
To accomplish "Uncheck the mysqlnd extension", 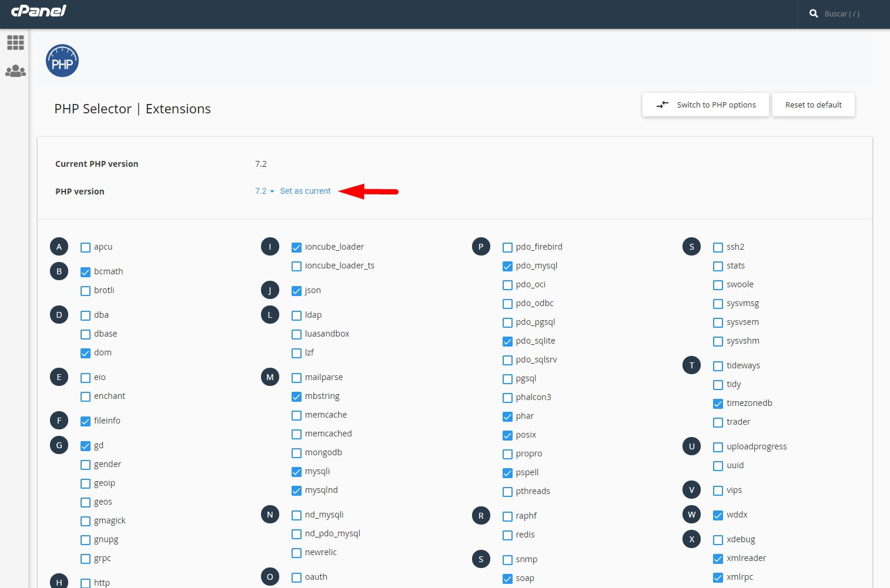I will (296, 490).
